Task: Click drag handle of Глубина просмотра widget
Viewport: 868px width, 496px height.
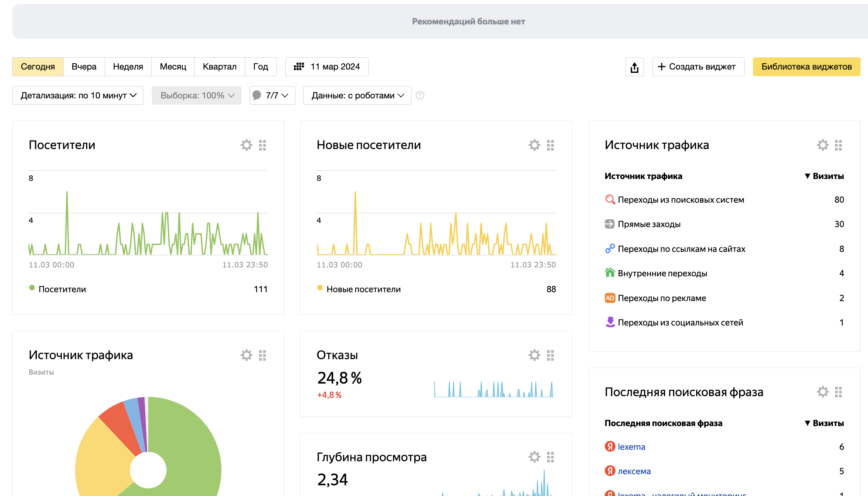Action: point(550,457)
